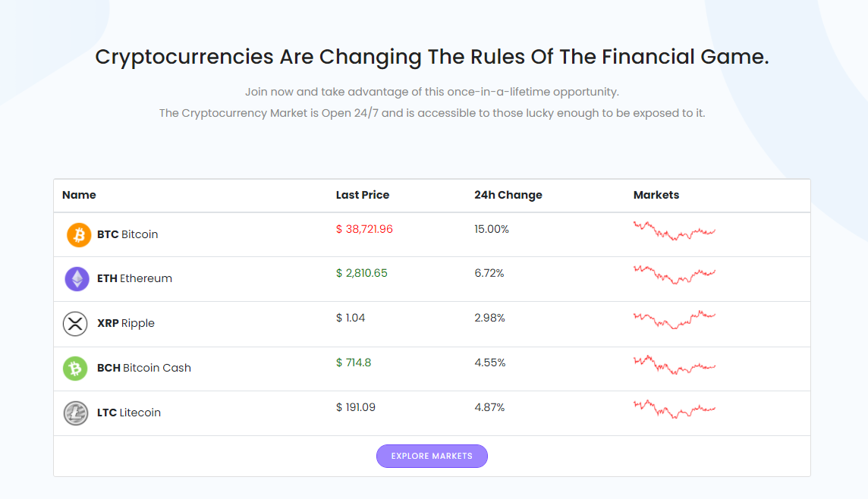Click the Name column header
This screenshot has width=868, height=499.
(79, 195)
